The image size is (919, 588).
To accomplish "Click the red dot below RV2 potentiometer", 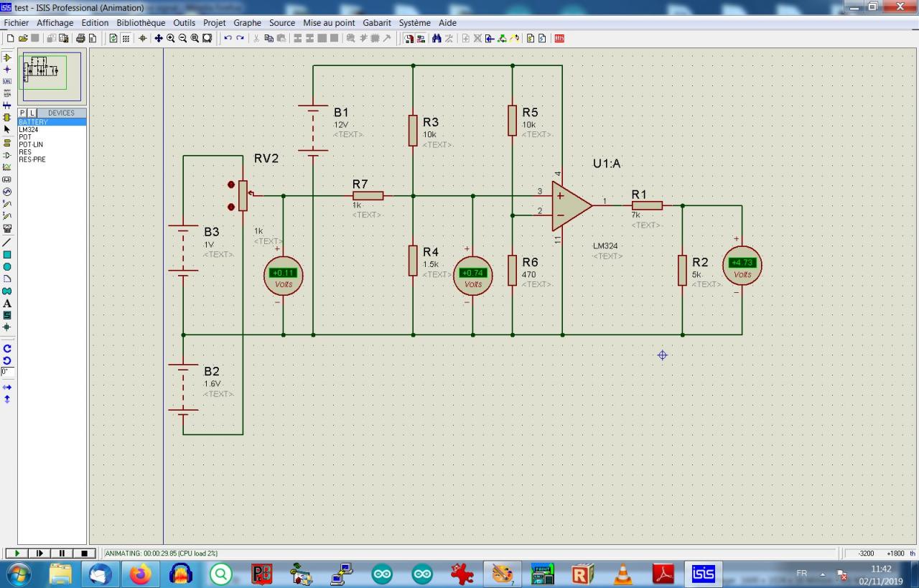I will [231, 207].
